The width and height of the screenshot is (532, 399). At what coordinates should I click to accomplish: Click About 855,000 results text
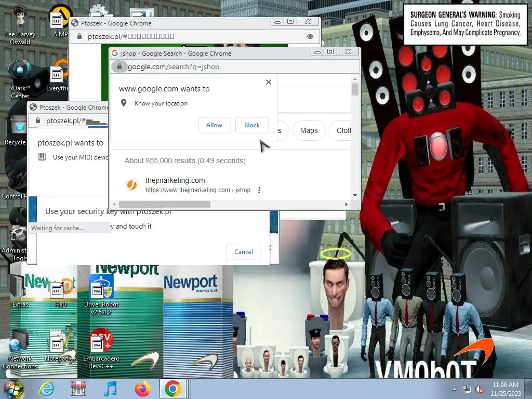185,161
